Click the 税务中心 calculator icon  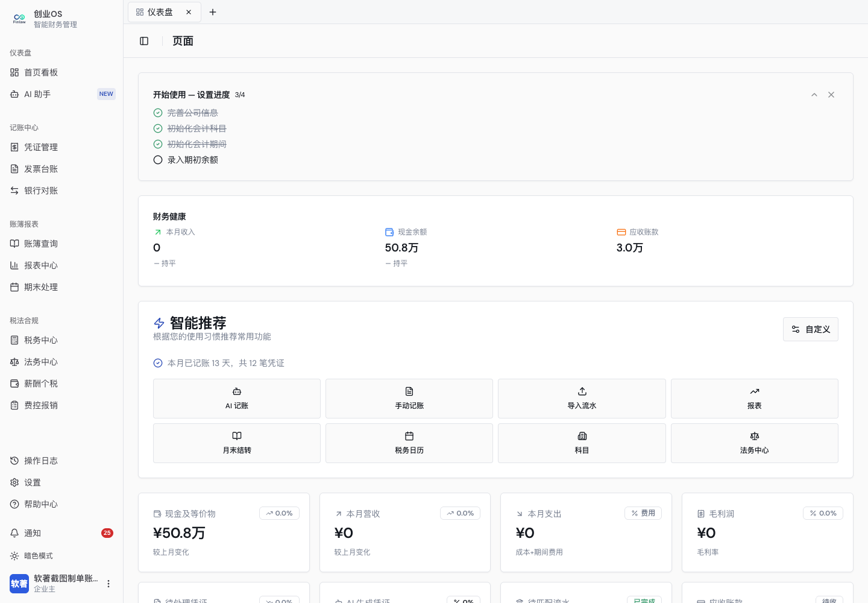pyautogui.click(x=14, y=340)
